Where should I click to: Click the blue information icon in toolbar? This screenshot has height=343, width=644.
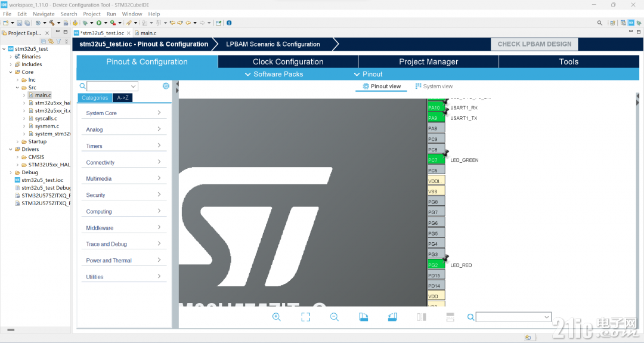[x=229, y=23]
